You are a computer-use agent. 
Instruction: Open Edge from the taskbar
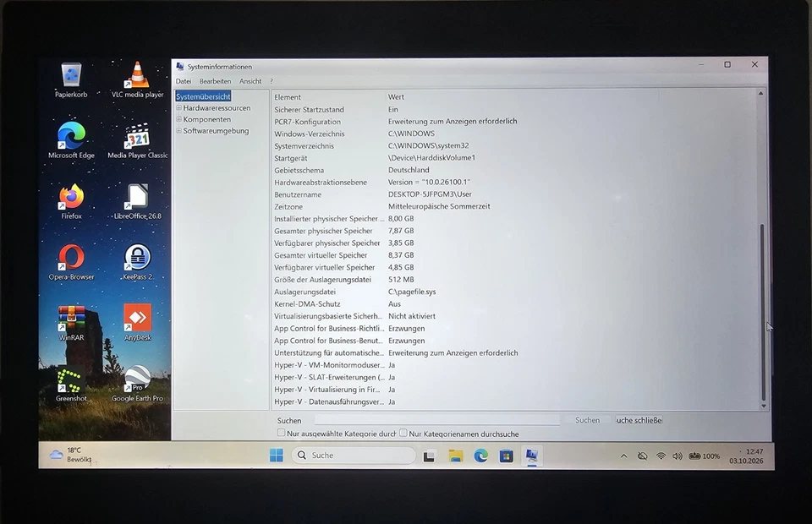click(481, 456)
